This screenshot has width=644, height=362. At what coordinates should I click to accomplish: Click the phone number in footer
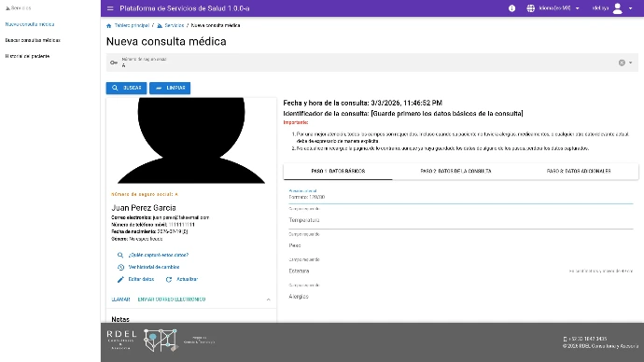587,339
